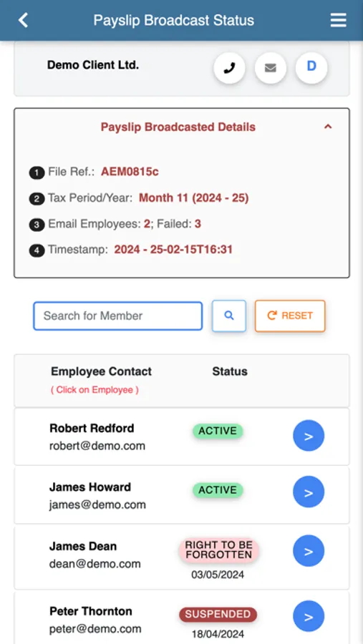The height and width of the screenshot is (644, 363).
Task: Click timestamp 2024 - 25-02-15T16:31
Action: (x=173, y=249)
